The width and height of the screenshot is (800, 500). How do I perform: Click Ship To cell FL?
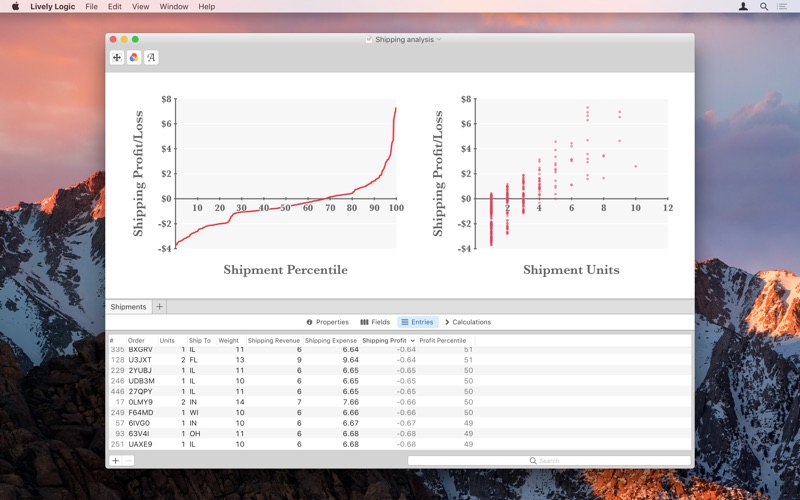point(193,360)
